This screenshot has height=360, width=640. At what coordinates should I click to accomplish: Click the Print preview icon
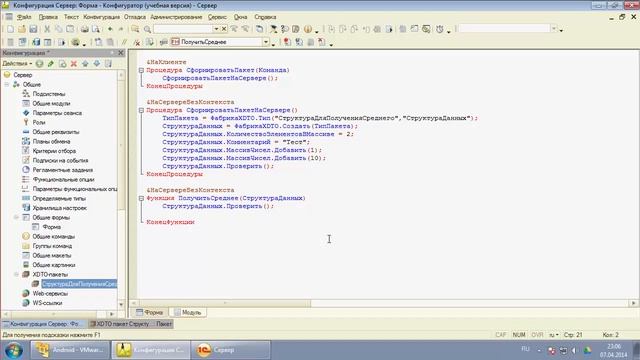coord(96,29)
